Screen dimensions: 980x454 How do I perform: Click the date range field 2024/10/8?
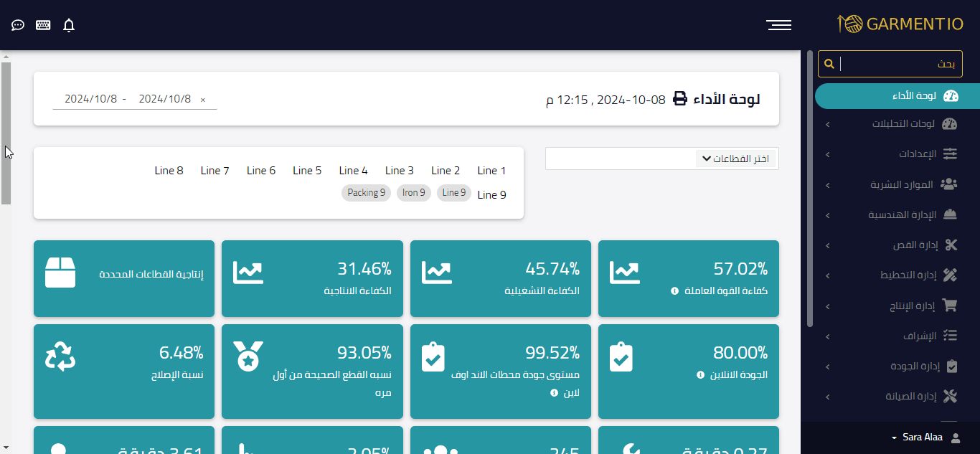pos(135,99)
